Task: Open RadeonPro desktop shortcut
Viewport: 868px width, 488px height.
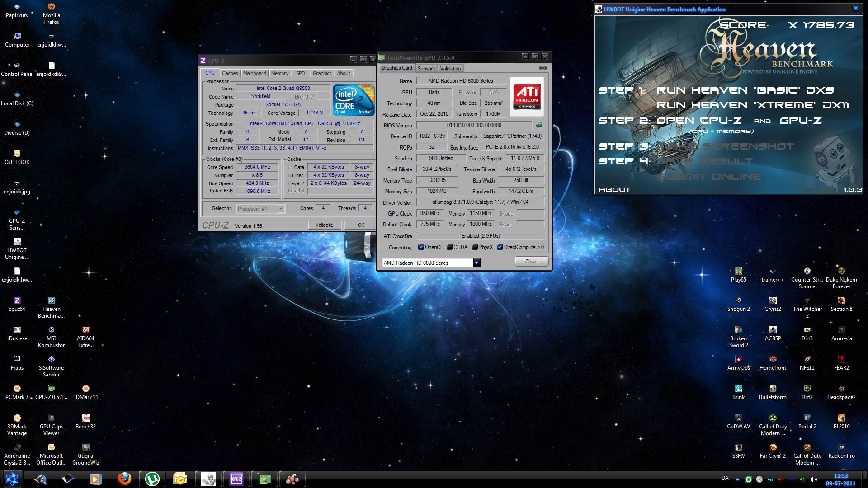Action: click(842, 451)
